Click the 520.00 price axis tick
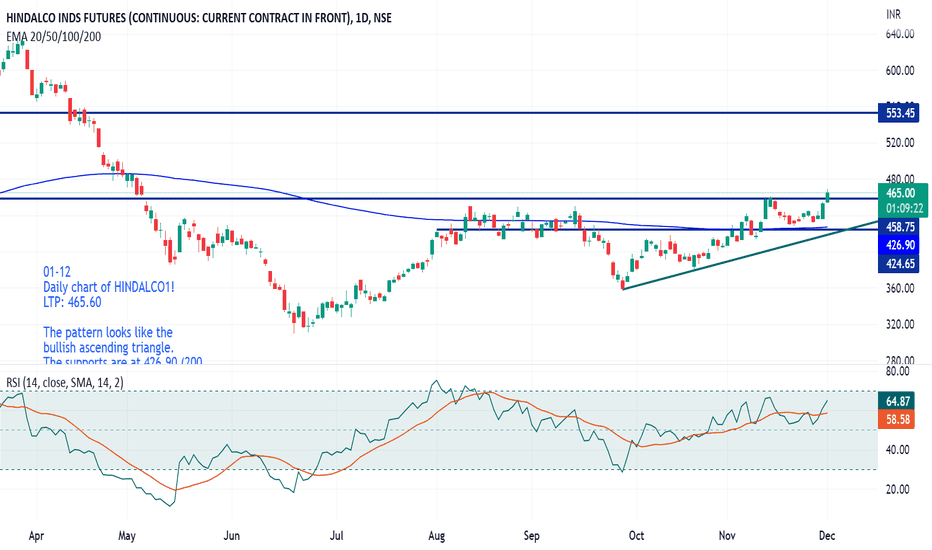The image size is (932, 550). point(900,143)
